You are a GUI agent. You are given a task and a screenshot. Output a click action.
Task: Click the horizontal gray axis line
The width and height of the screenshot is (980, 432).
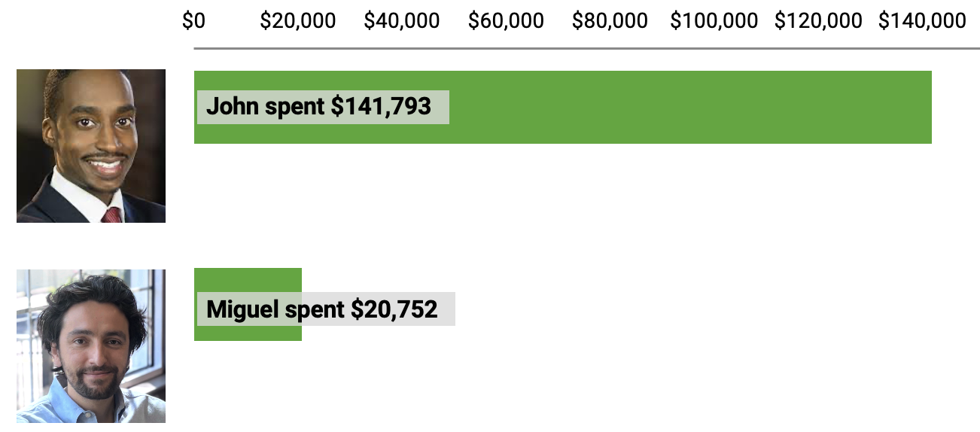[587, 49]
